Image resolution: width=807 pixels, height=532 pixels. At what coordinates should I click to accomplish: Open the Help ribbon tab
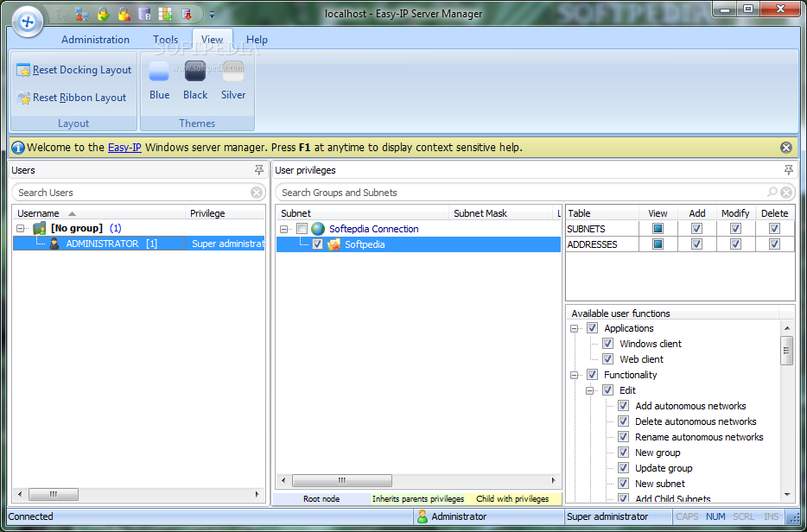[x=257, y=40]
